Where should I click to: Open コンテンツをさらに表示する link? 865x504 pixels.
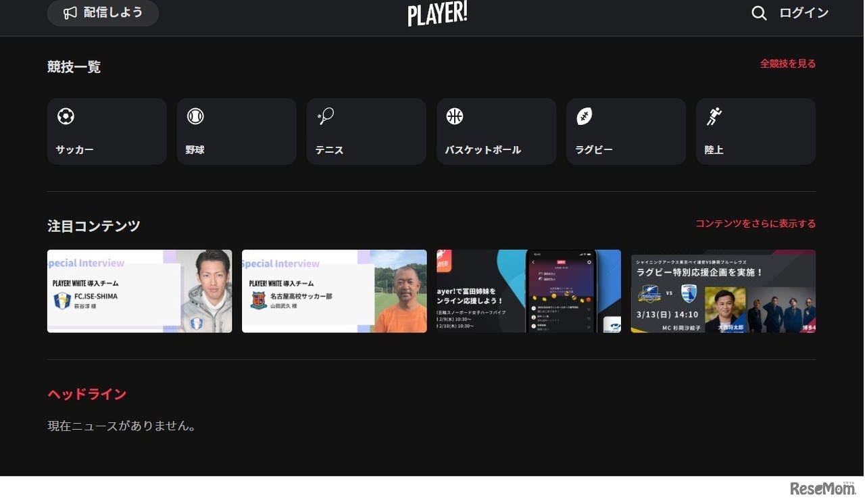[755, 223]
